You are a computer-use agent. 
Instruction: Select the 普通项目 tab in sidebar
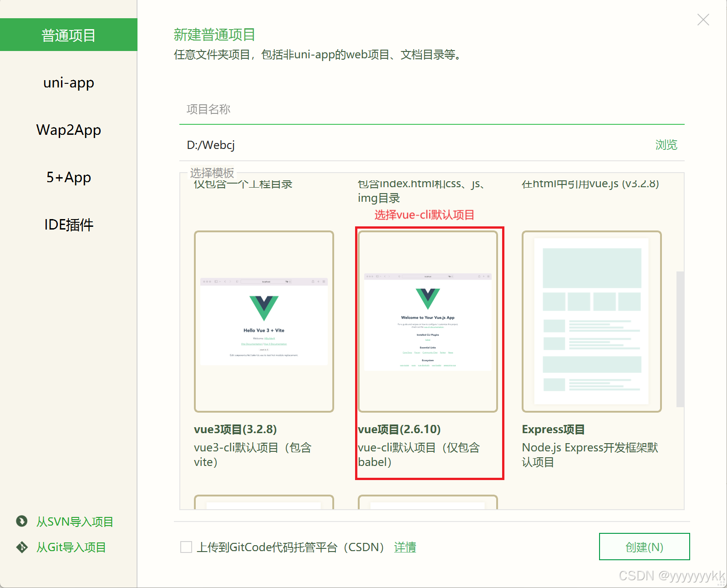click(68, 35)
